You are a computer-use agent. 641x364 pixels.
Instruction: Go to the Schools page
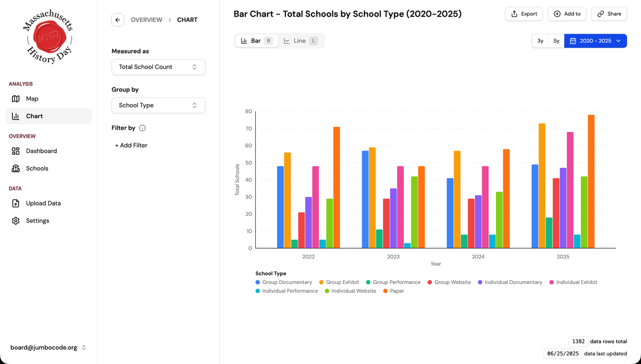(x=37, y=168)
